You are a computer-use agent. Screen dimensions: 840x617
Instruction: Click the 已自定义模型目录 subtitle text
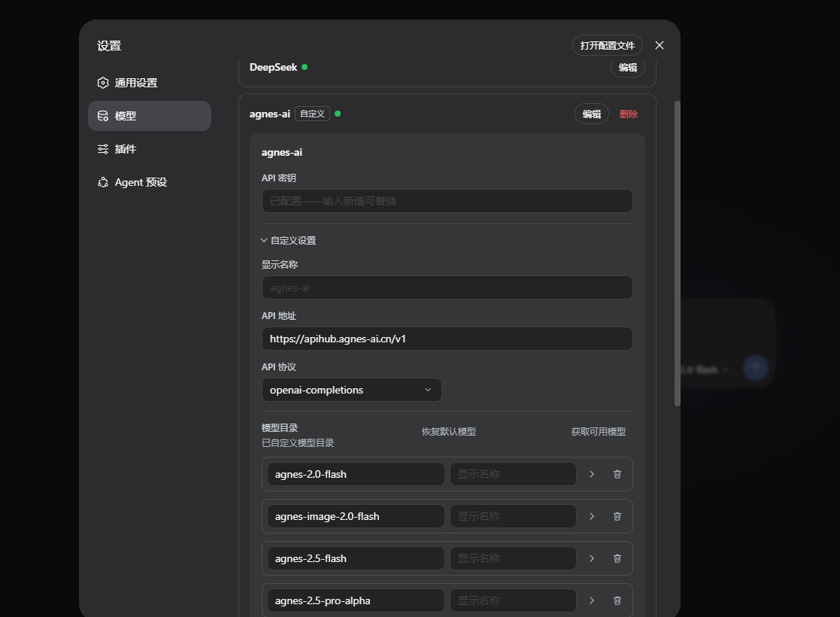click(x=298, y=442)
